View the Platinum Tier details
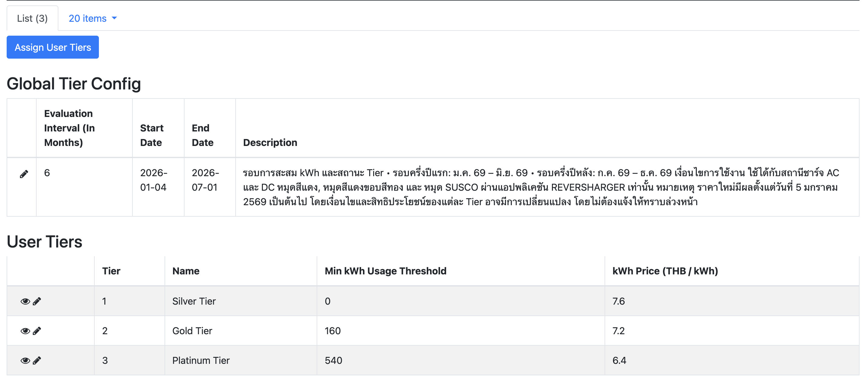 (25, 361)
